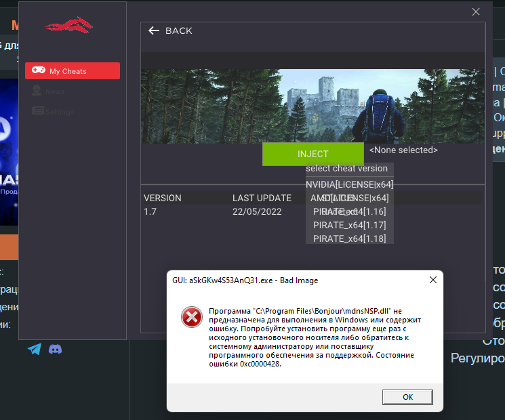Open the My Cheats section
Image resolution: width=505 pixels, height=420 pixels.
(73, 71)
